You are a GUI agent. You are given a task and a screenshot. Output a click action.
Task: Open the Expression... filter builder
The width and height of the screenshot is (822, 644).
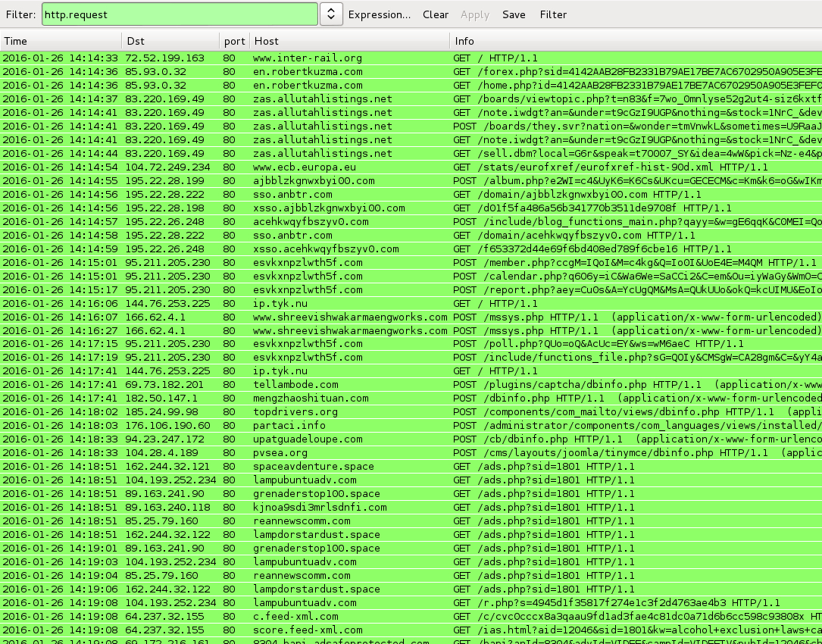tap(379, 14)
